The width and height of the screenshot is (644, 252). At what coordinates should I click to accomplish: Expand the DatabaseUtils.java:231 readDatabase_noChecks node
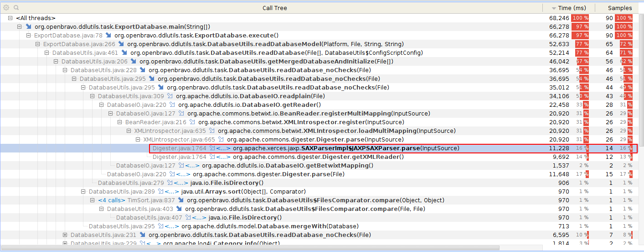[65, 235]
